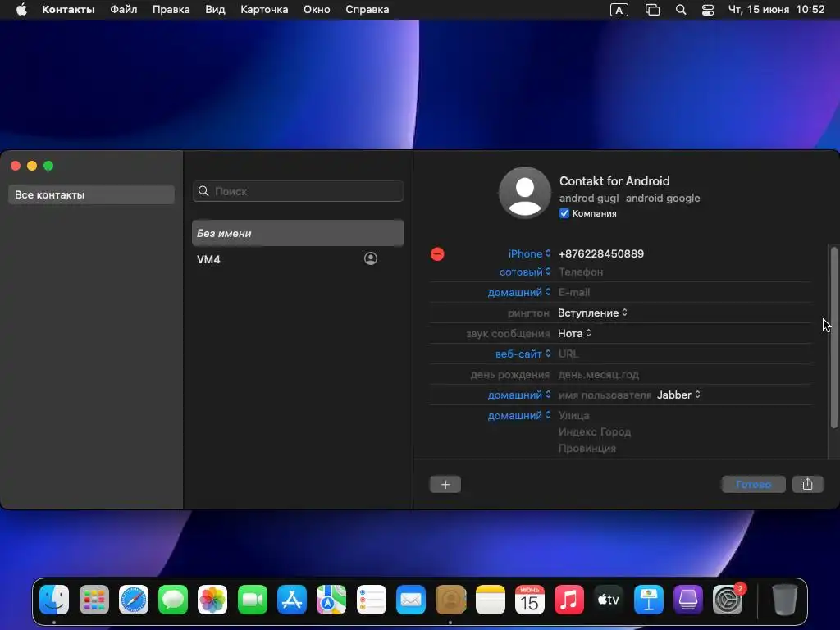This screenshot has width=840, height=630.
Task: Change the домашний label beside Jabber username
Action: click(x=519, y=395)
